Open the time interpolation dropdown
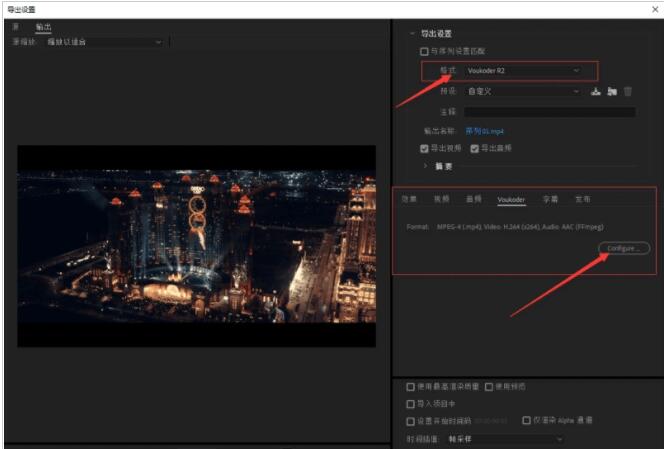Image resolution: width=664 pixels, height=449 pixels. pos(505,439)
